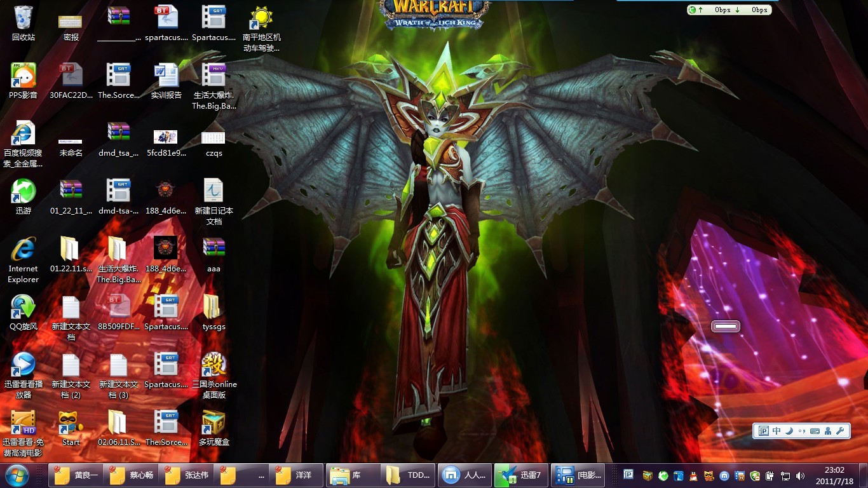Open the Windows Start menu orb

(17, 475)
